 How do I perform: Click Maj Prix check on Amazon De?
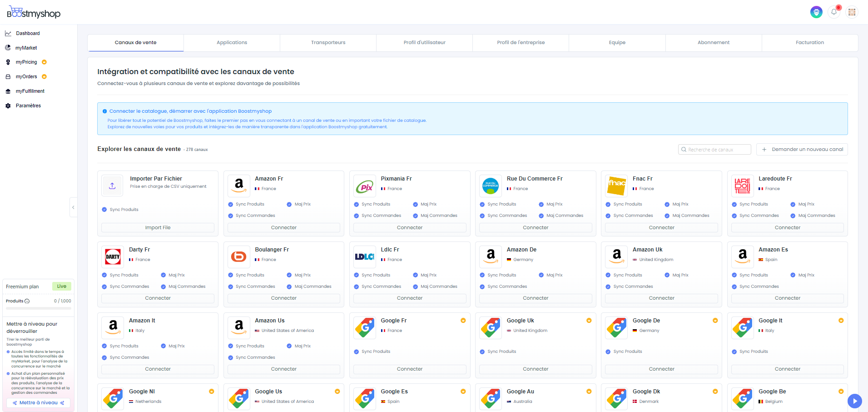tap(541, 275)
